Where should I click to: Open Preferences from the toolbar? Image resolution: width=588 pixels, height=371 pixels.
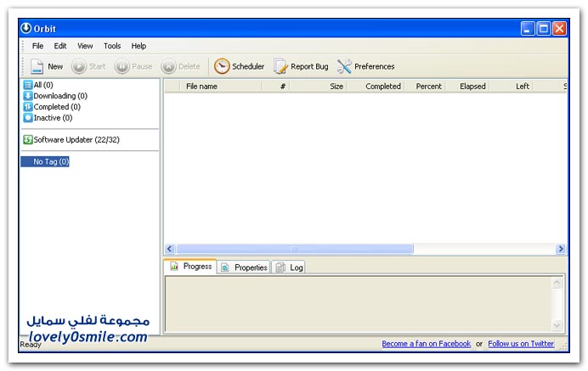tap(344, 66)
